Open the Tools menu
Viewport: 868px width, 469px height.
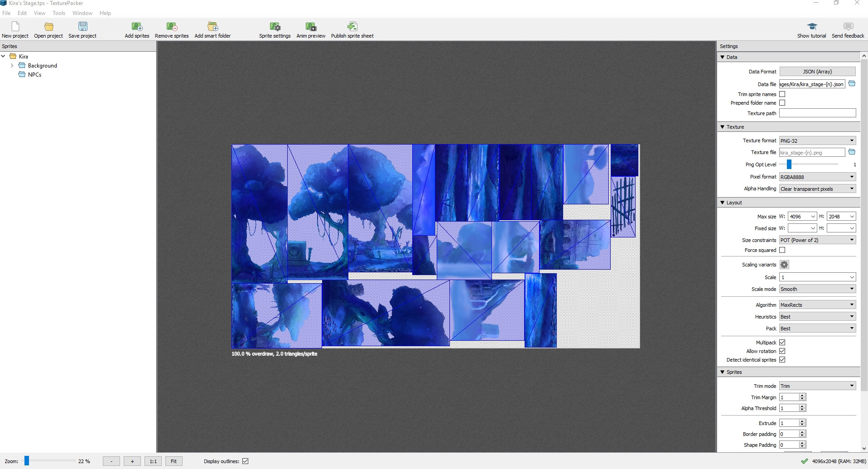coord(59,13)
